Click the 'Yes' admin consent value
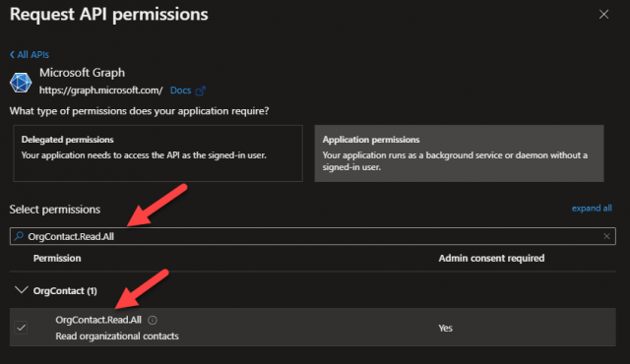This screenshot has width=630, height=364. 445,328
